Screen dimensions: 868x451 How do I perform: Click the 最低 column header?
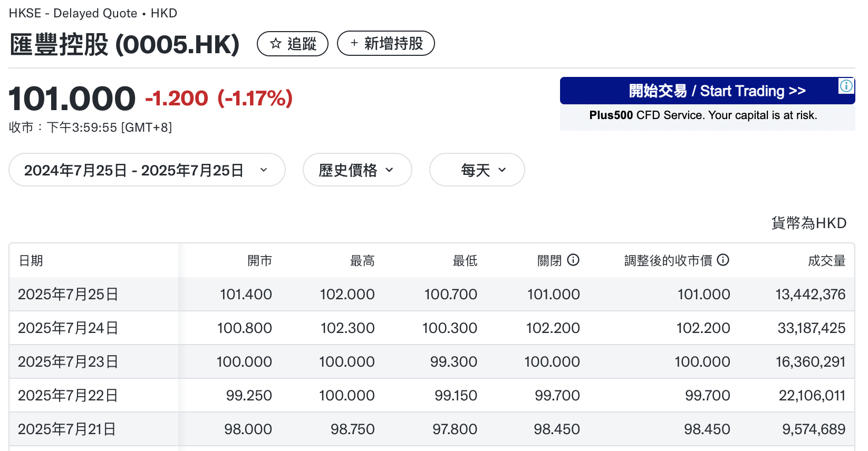tap(465, 261)
